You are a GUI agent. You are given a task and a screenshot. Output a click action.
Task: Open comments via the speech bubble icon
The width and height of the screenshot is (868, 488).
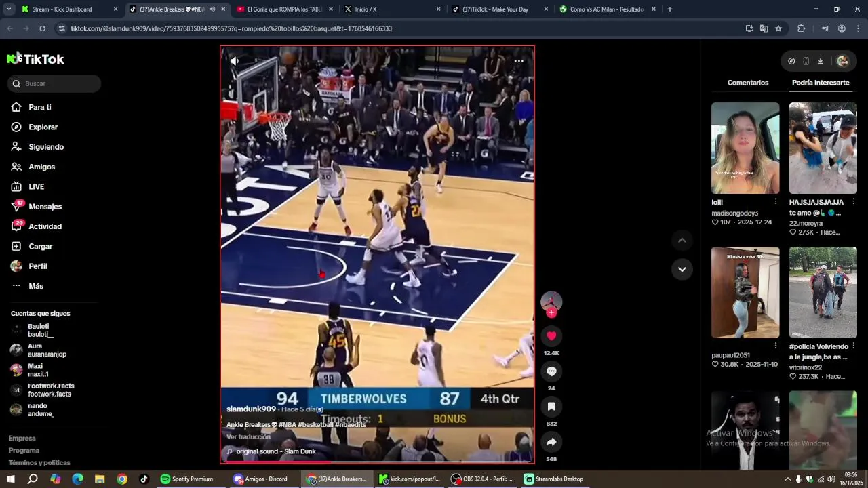coord(551,371)
